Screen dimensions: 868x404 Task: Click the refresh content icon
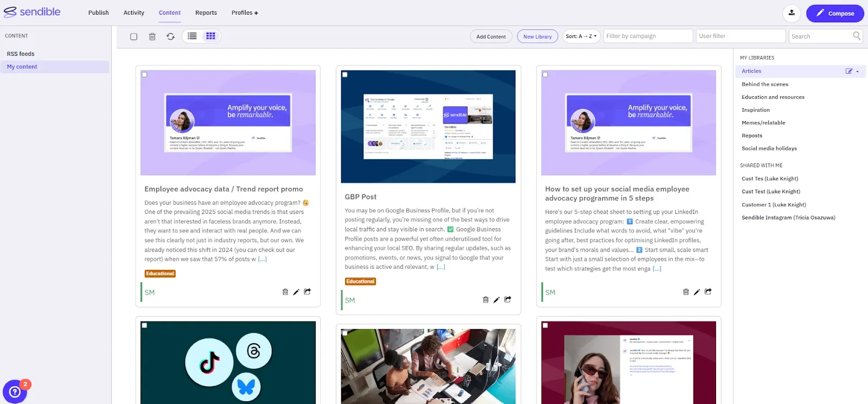(x=170, y=36)
